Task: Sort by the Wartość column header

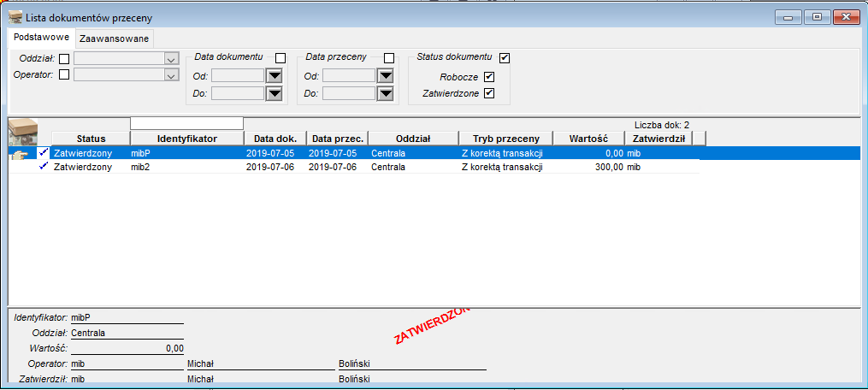Action: (589, 138)
